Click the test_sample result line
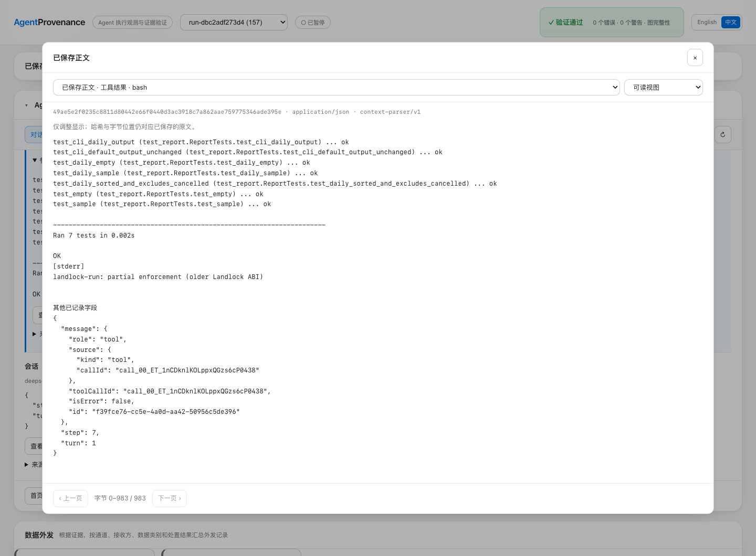 pyautogui.click(x=162, y=204)
